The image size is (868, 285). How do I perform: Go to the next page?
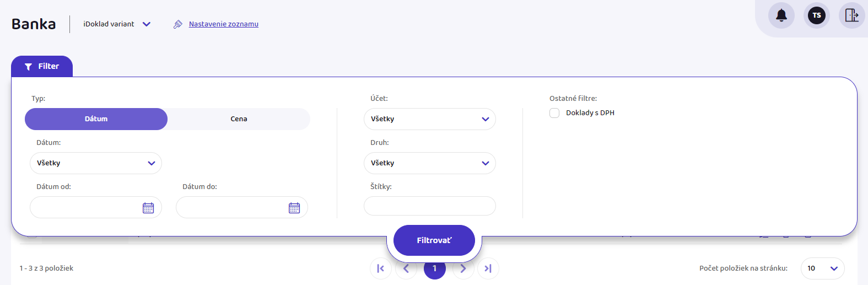pos(463,268)
